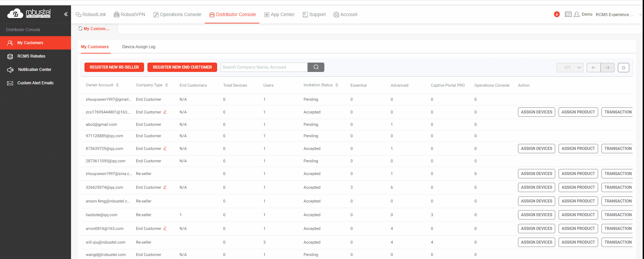
Task: Click the red download notification icon
Action: (557, 14)
